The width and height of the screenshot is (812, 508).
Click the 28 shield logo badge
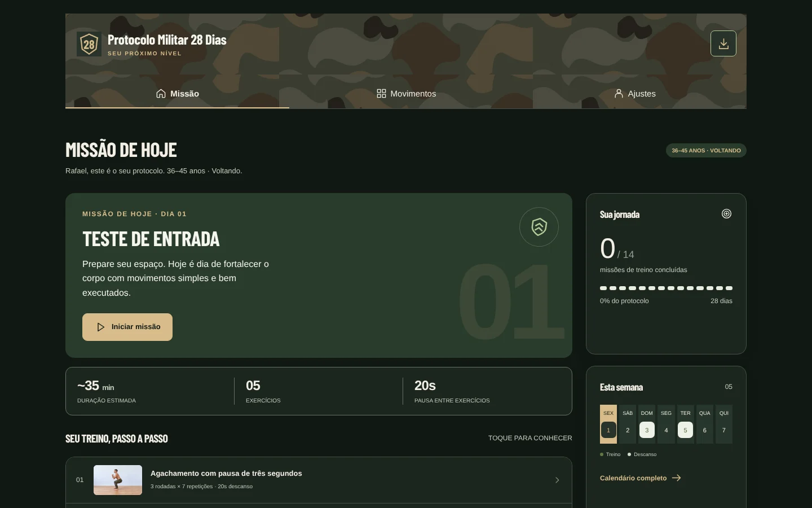[x=89, y=44]
